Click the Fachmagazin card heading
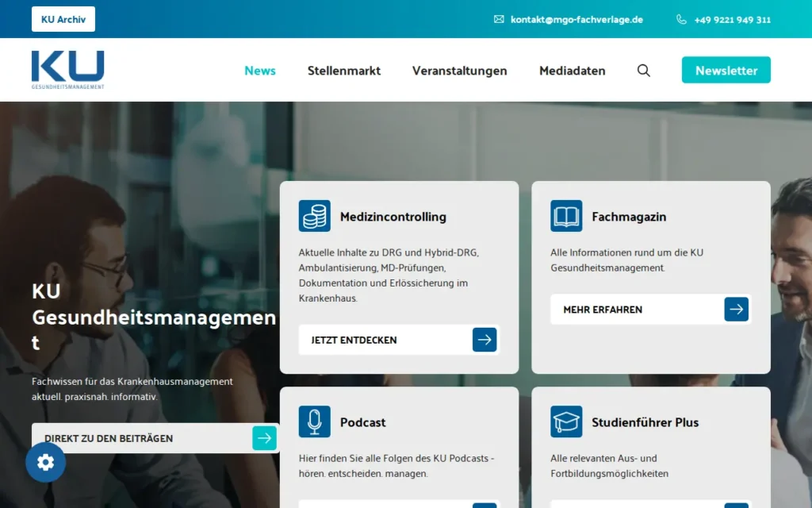This screenshot has width=812, height=508. click(629, 217)
